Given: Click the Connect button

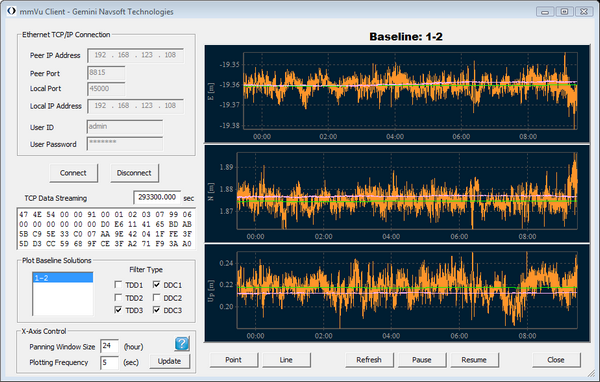Looking at the screenshot, I should [x=73, y=173].
